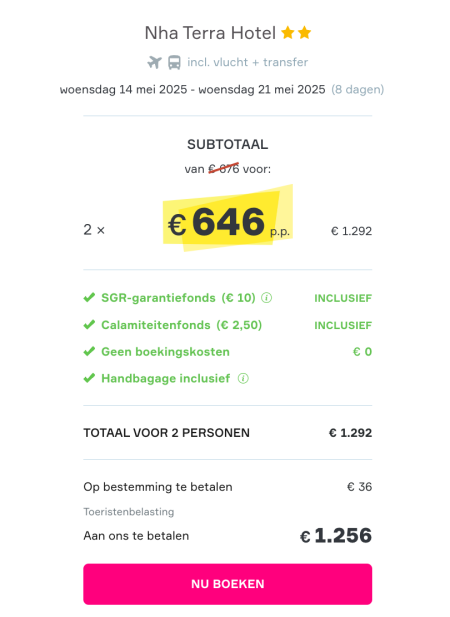
Task: Click the NU BOEKEN button
Action: (227, 584)
